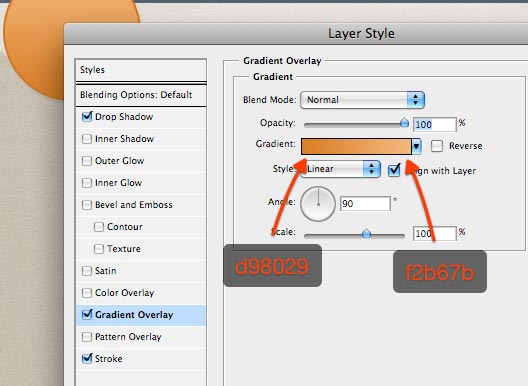Select the Stroke style row
Screen dimensions: 528x386
(x=141, y=359)
